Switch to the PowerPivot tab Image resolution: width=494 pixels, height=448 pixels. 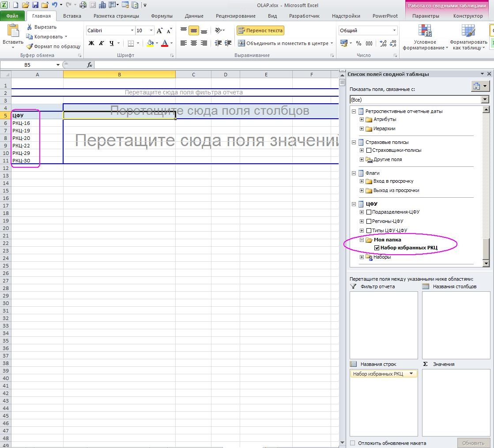[385, 16]
